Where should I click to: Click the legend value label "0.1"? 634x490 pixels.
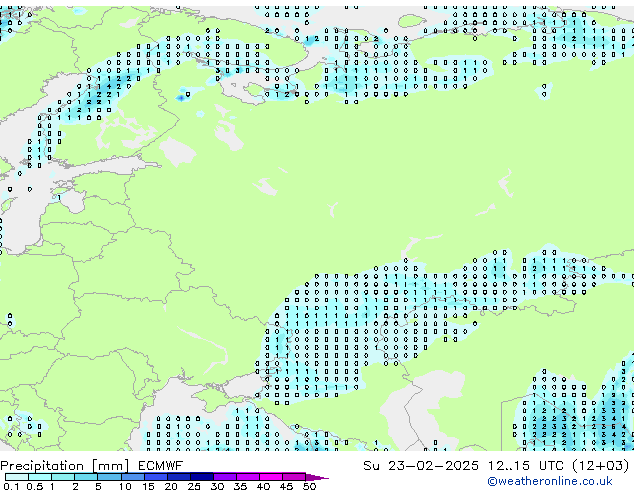(10, 486)
